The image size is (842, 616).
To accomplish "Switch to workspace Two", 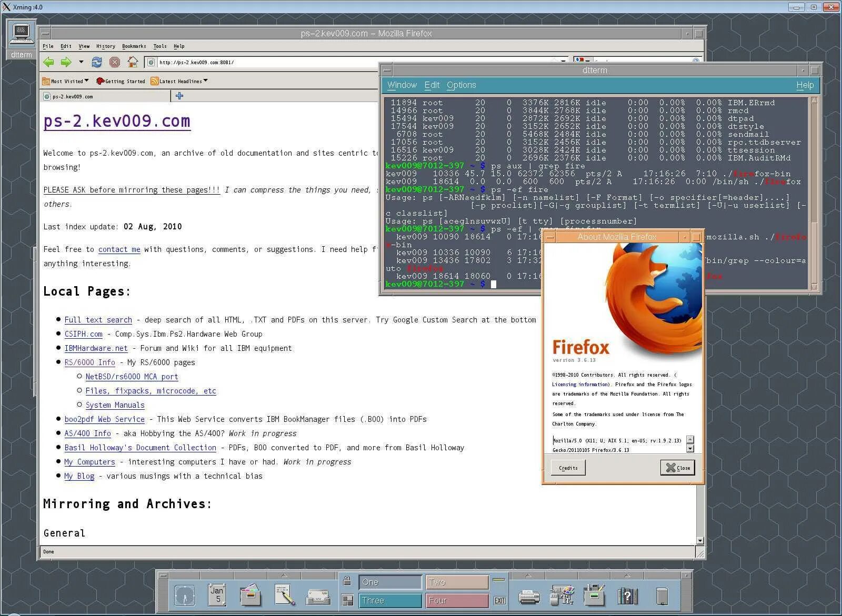I will click(x=457, y=582).
